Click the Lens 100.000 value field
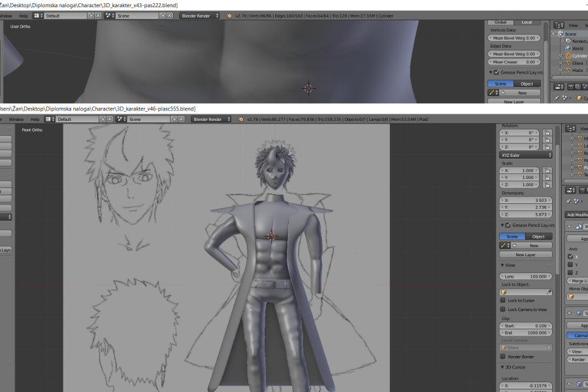Screen dimensions: 588x392 [x=526, y=276]
